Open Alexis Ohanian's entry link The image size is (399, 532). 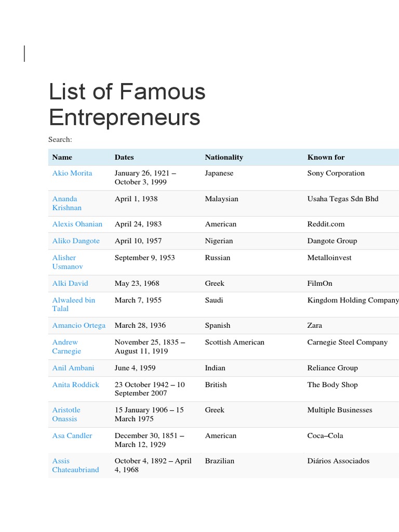coord(77,224)
